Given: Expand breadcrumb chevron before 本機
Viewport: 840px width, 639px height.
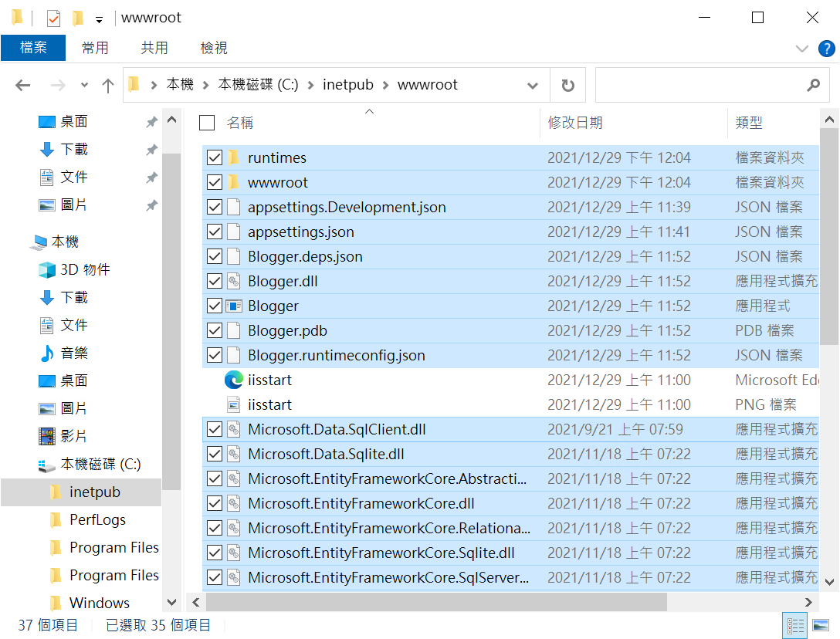Looking at the screenshot, I should (x=154, y=85).
